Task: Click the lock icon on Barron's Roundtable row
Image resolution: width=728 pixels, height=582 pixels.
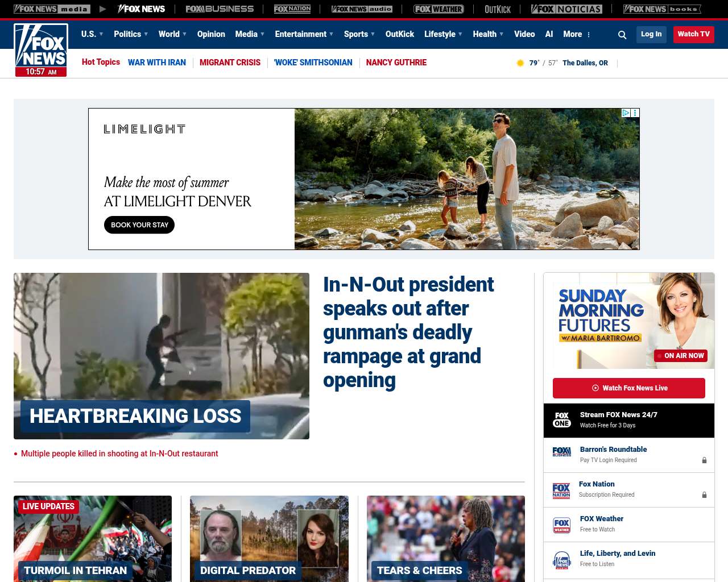Action: 704,460
